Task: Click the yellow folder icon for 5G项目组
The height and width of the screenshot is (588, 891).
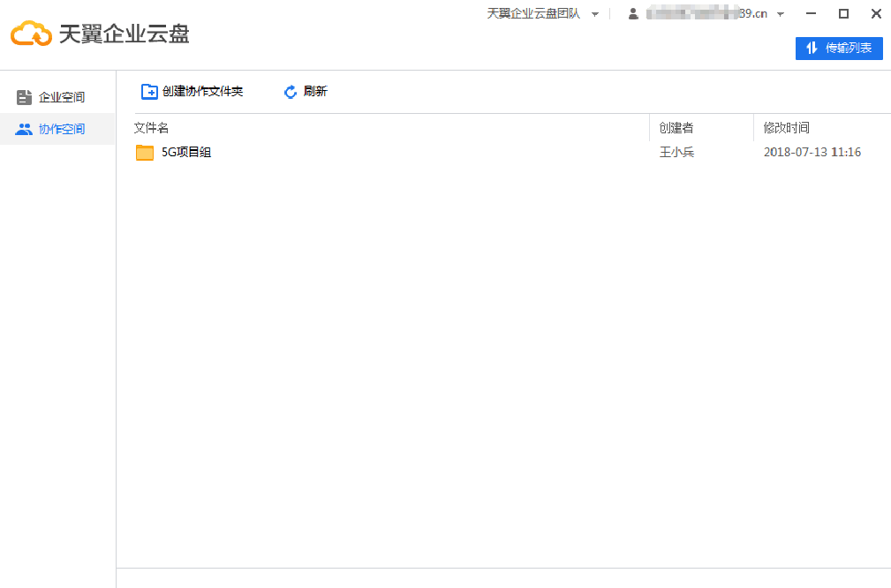Action: [x=145, y=153]
